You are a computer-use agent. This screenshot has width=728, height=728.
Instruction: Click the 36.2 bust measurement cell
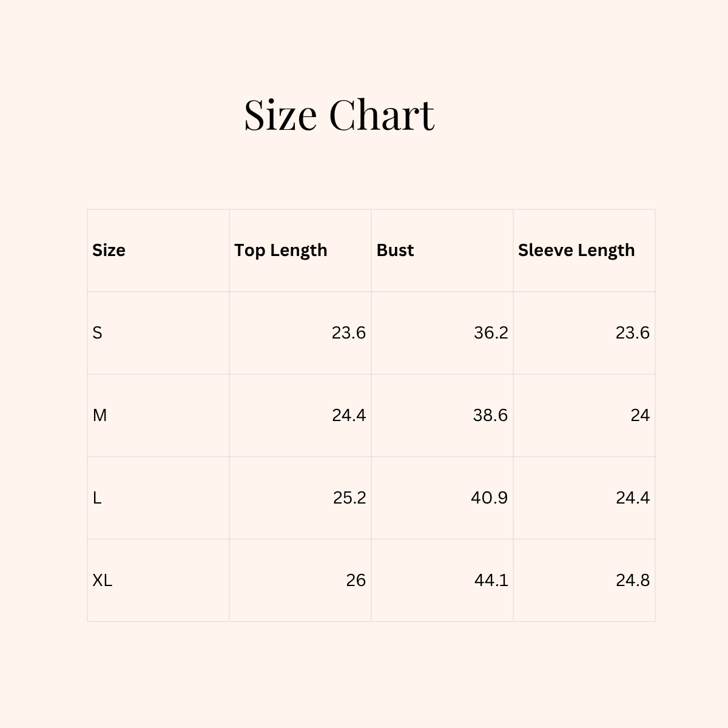click(x=491, y=332)
